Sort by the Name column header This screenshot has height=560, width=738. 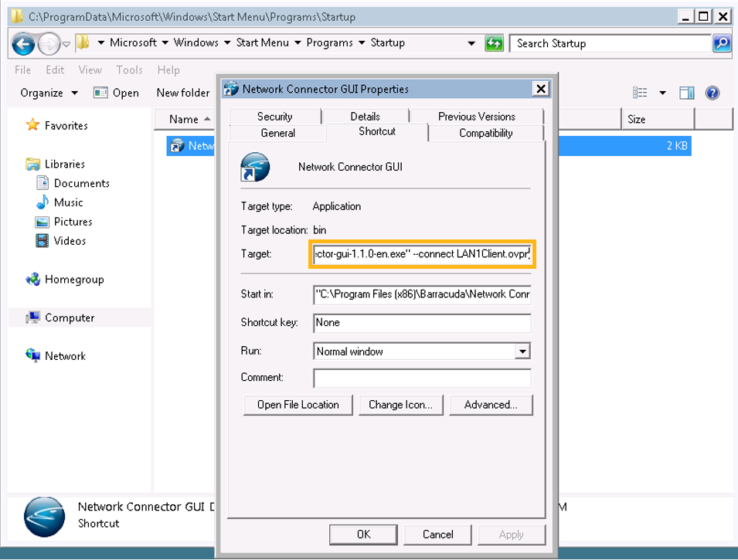coord(184,119)
